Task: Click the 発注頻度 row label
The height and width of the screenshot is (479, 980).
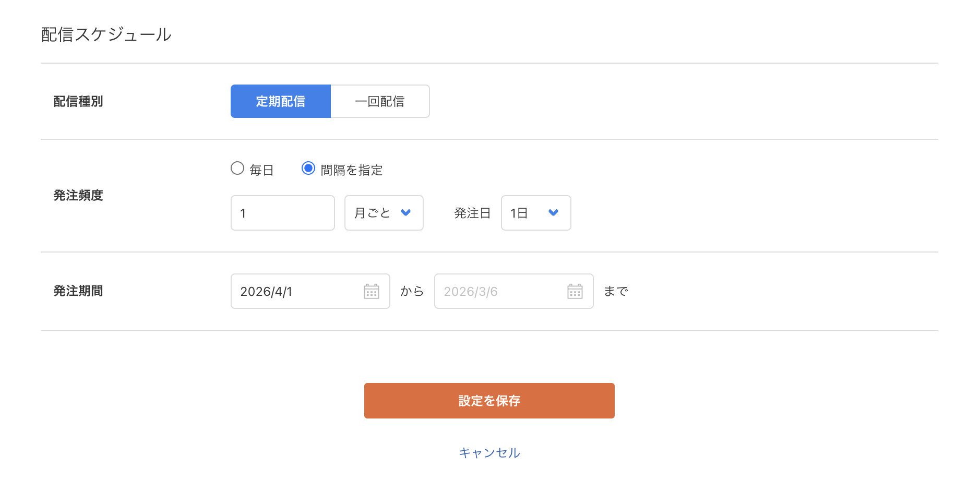Action: 79,196
